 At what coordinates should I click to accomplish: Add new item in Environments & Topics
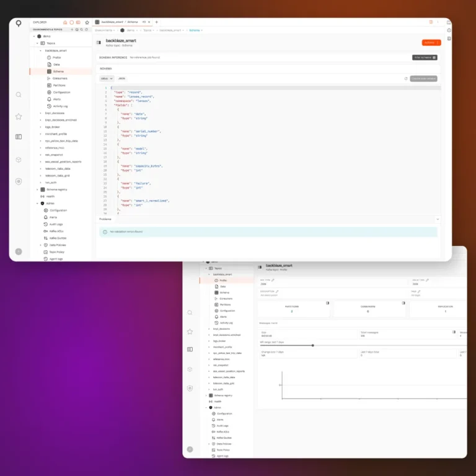tap(72, 30)
